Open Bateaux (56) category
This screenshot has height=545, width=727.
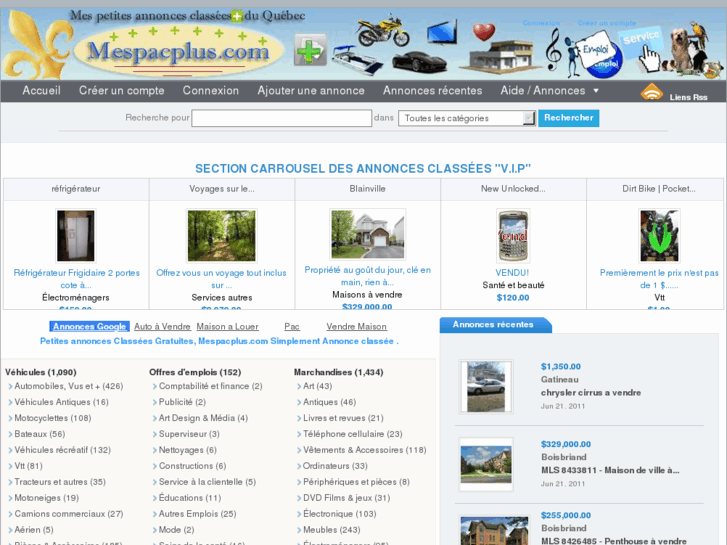tap(39, 434)
